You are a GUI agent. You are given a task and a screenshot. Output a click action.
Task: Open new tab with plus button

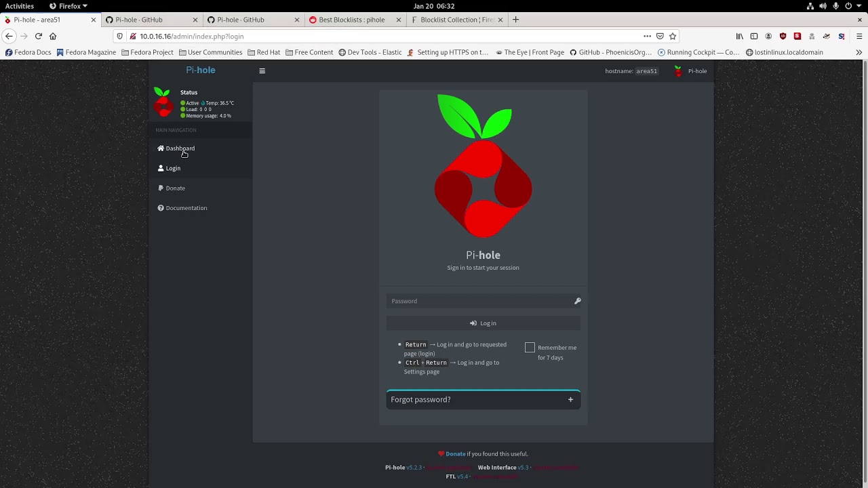coord(515,20)
